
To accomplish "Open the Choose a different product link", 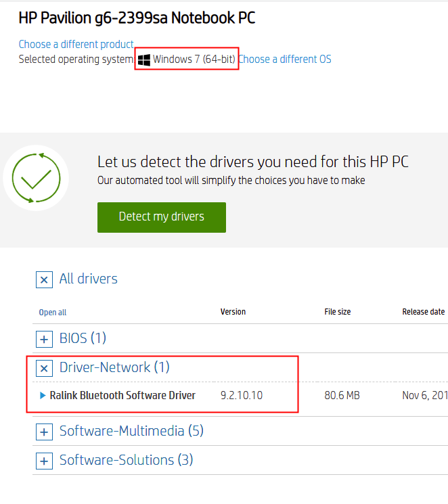I will click(x=76, y=45).
